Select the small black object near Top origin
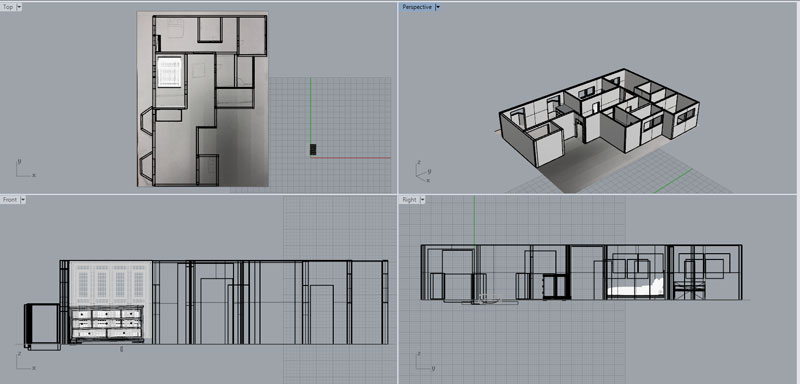The height and width of the screenshot is (384, 800). click(x=313, y=149)
